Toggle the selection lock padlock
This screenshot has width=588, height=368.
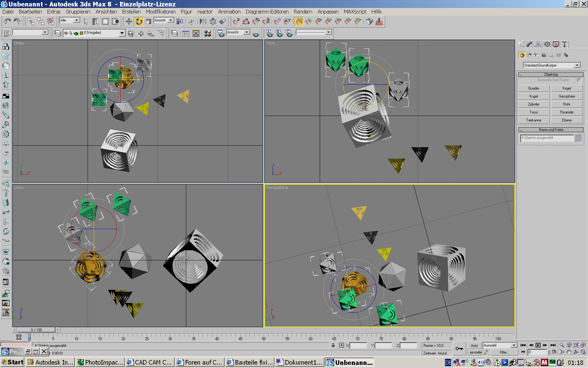(x=333, y=345)
